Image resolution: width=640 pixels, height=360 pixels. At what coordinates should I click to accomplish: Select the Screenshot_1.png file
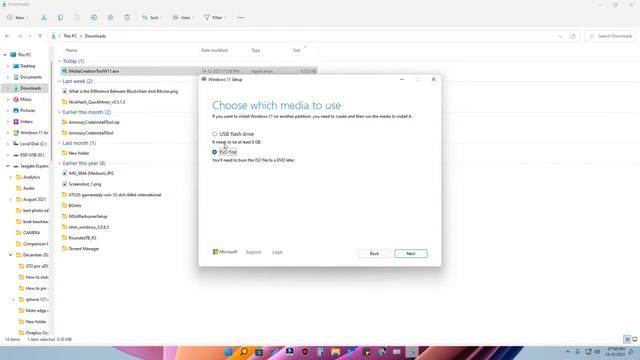(x=85, y=184)
